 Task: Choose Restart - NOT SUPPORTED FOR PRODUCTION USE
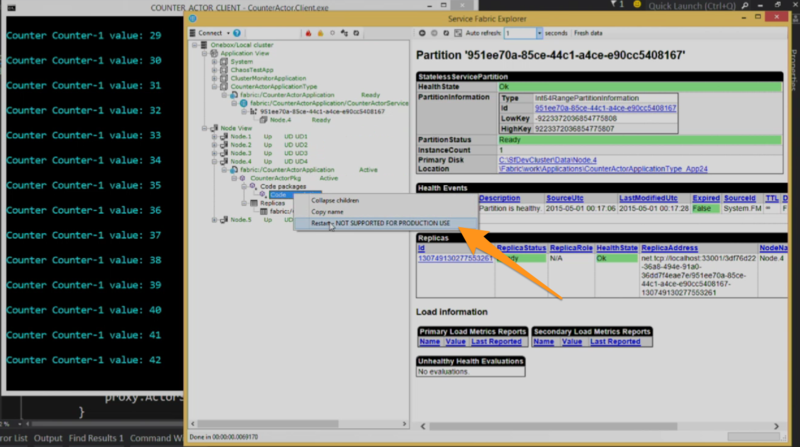(386, 223)
